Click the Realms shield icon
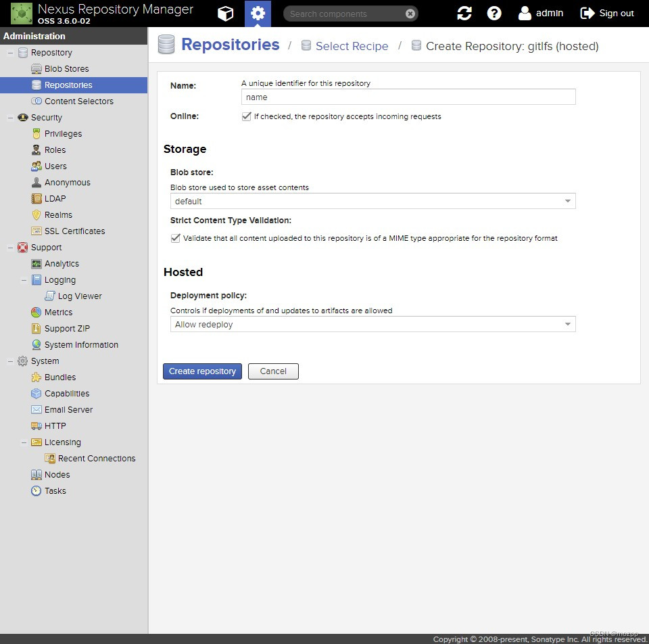The width and height of the screenshot is (649, 644). (37, 215)
